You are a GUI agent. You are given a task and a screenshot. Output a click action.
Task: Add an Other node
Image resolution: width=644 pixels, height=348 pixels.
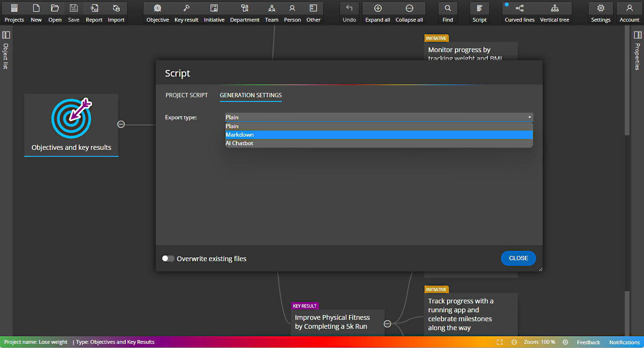coord(313,13)
